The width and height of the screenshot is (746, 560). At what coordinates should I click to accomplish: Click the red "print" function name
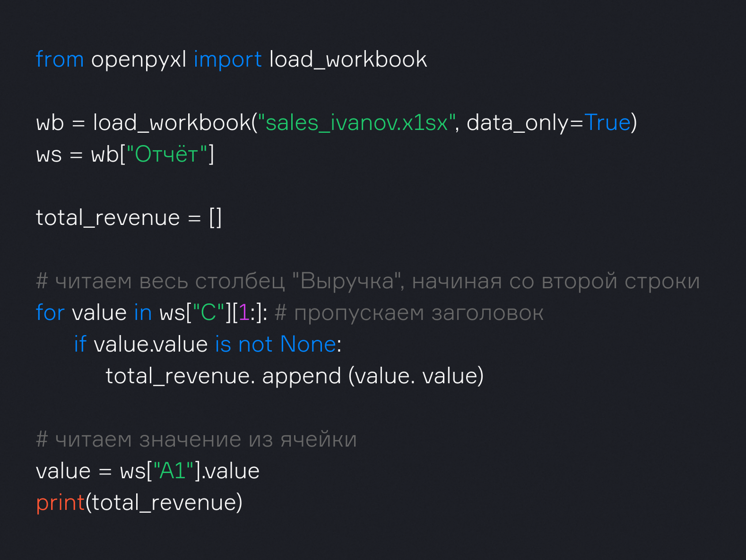point(60,503)
